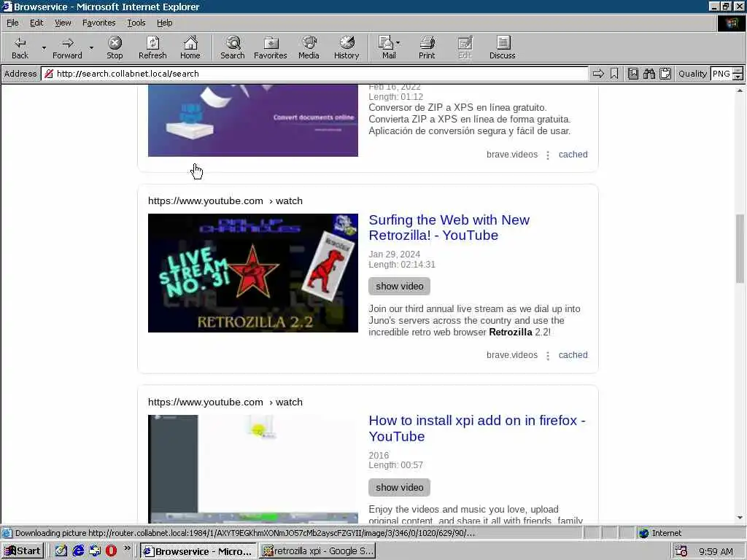
Task: Print the current page
Action: click(x=427, y=47)
